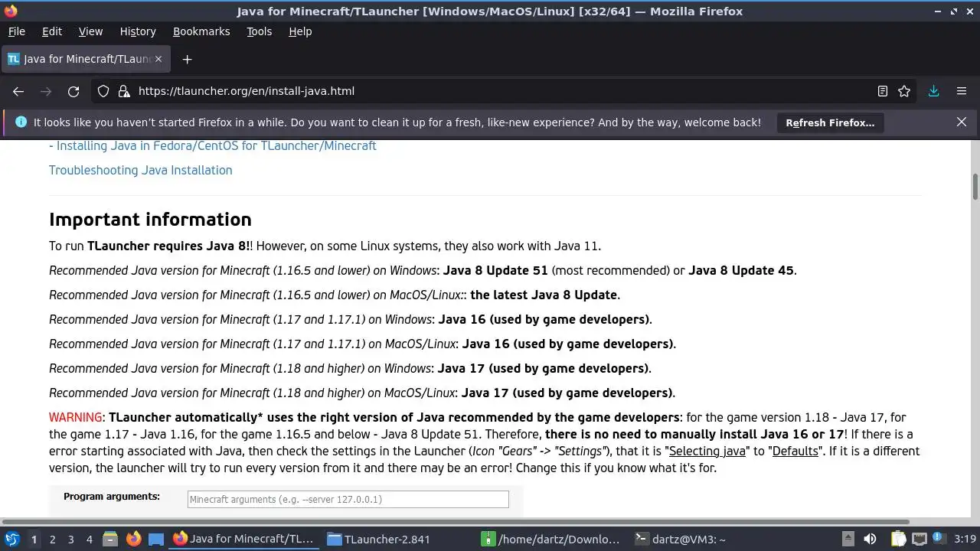
Task: Switch to workspace 4
Action: click(89, 539)
